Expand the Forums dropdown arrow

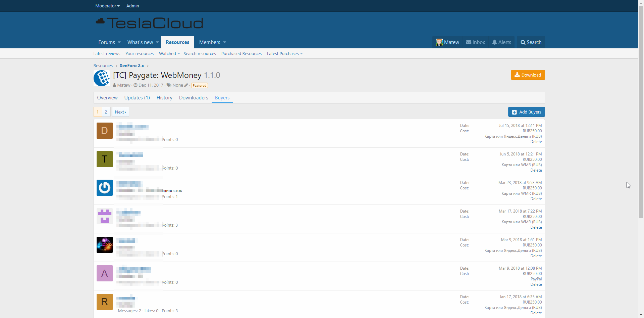(119, 42)
